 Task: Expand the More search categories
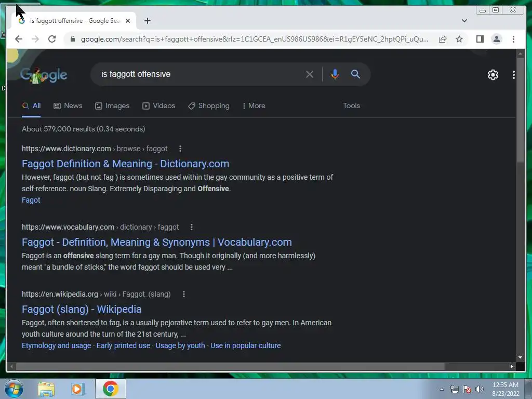(x=254, y=106)
